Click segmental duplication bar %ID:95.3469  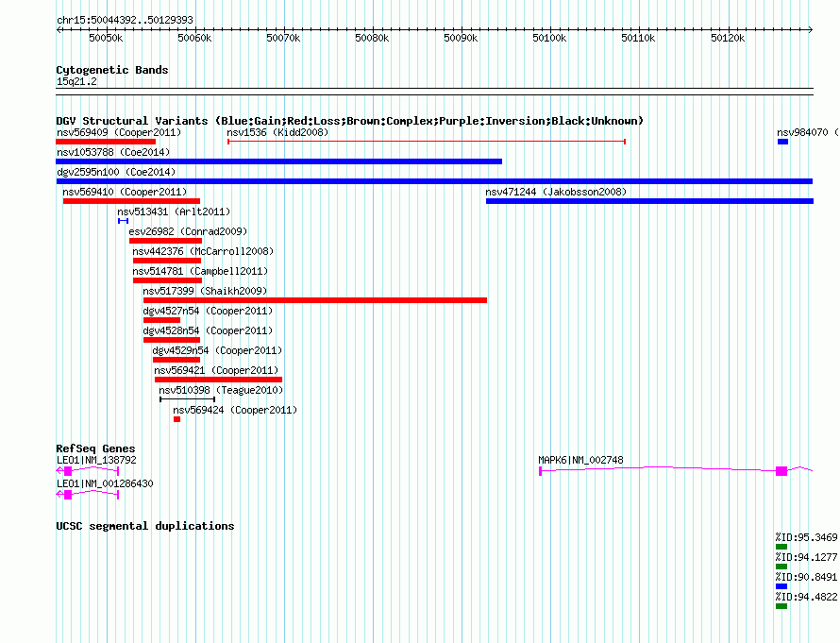coord(781,547)
